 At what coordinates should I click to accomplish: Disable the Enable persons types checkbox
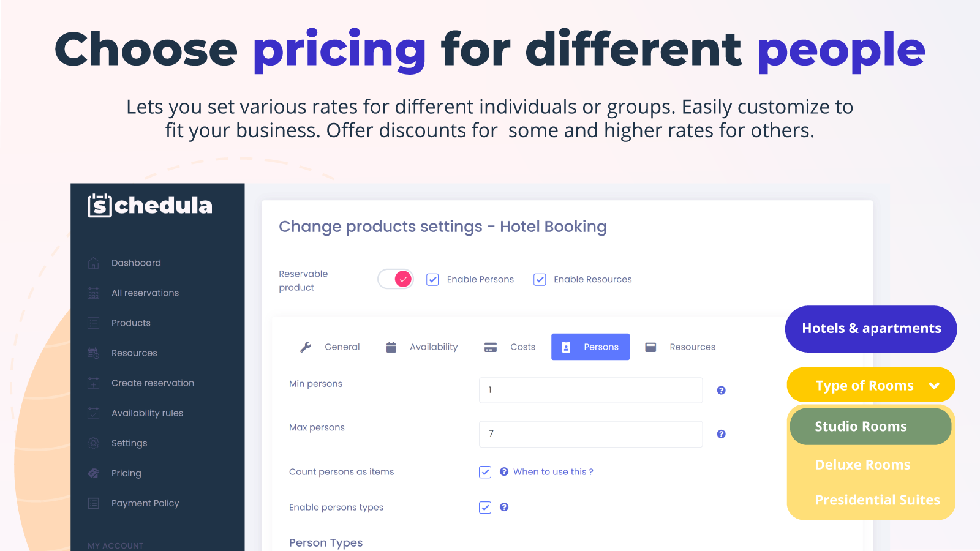[484, 507]
